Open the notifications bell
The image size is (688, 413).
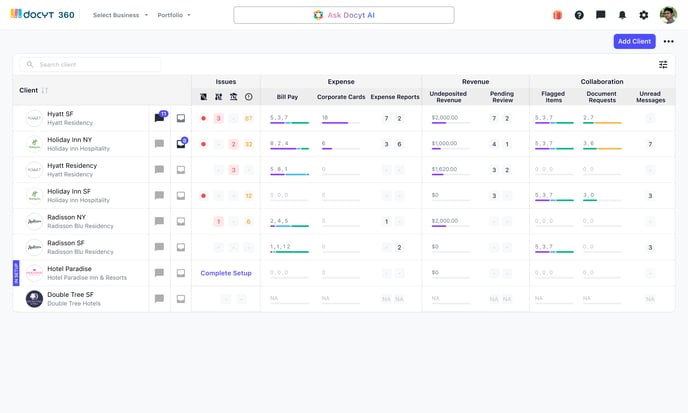[622, 15]
